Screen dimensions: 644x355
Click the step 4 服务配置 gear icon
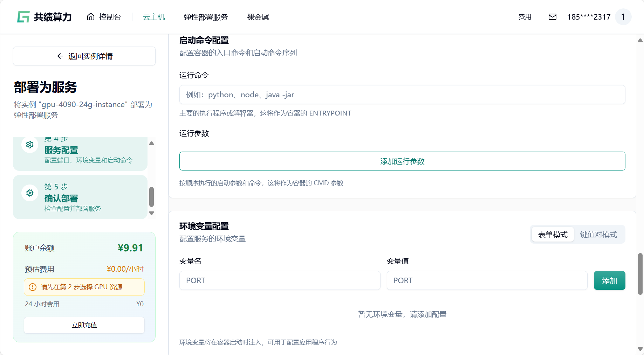30,145
